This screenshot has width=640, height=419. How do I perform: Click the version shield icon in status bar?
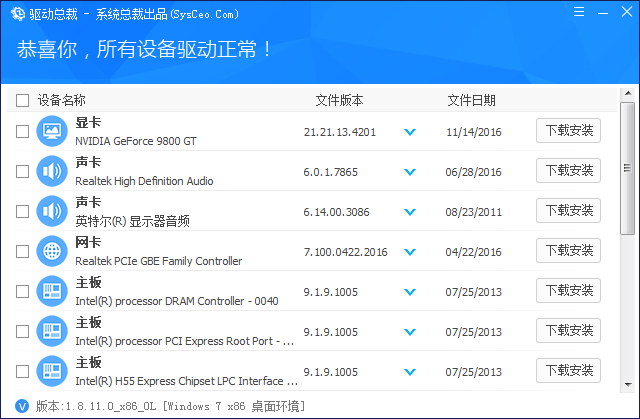pyautogui.click(x=22, y=407)
